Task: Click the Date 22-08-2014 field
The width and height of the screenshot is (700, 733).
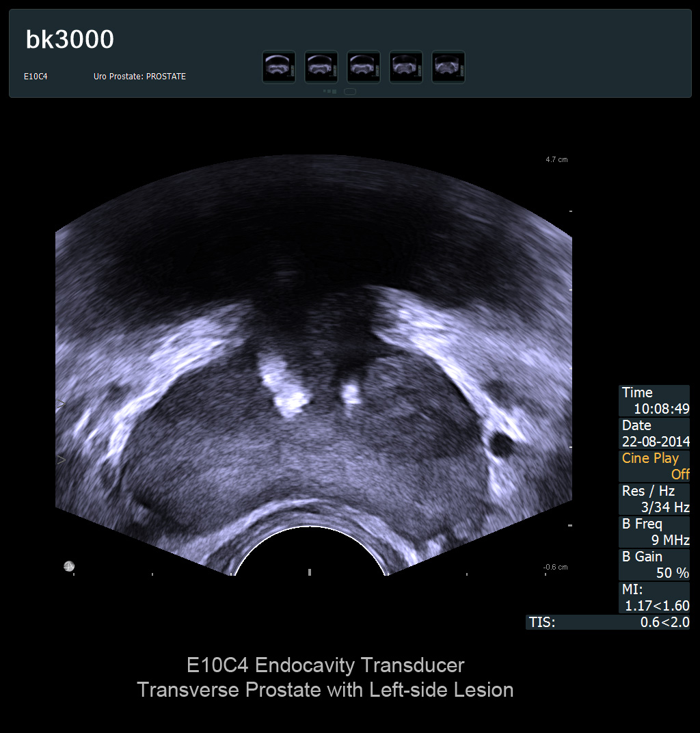Action: [x=654, y=434]
